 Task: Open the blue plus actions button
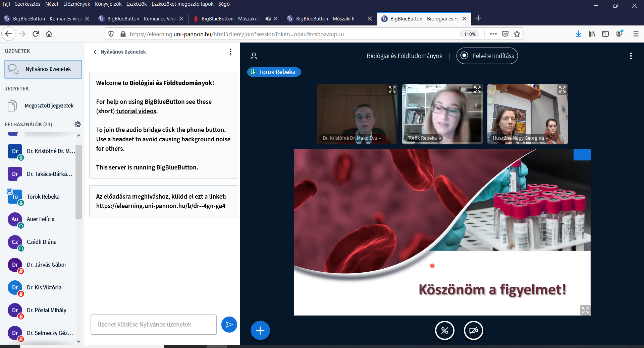[260, 331]
